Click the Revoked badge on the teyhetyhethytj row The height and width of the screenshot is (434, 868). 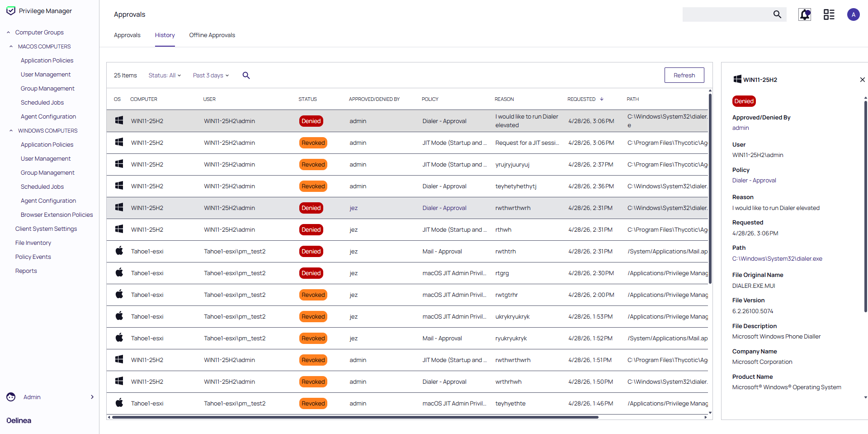tap(313, 186)
